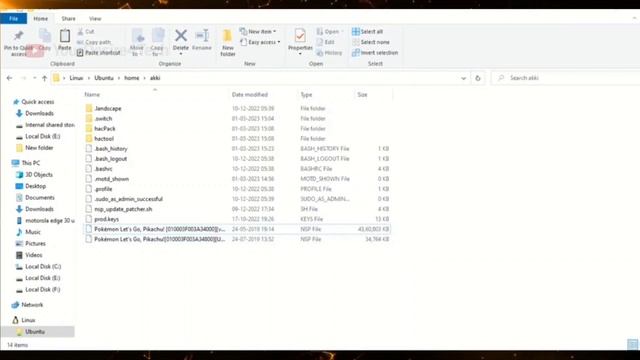Select Copy path in ribbon

(94, 42)
